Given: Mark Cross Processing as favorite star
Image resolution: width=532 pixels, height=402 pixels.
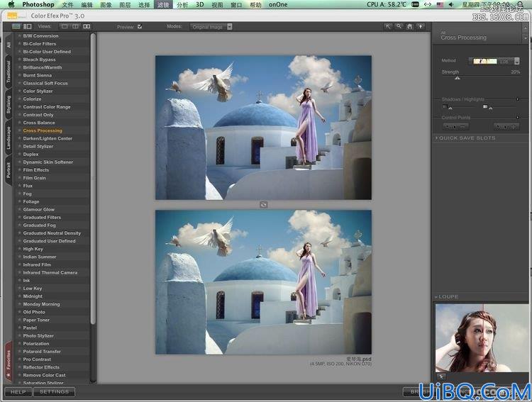Looking at the screenshot, I should (19, 130).
